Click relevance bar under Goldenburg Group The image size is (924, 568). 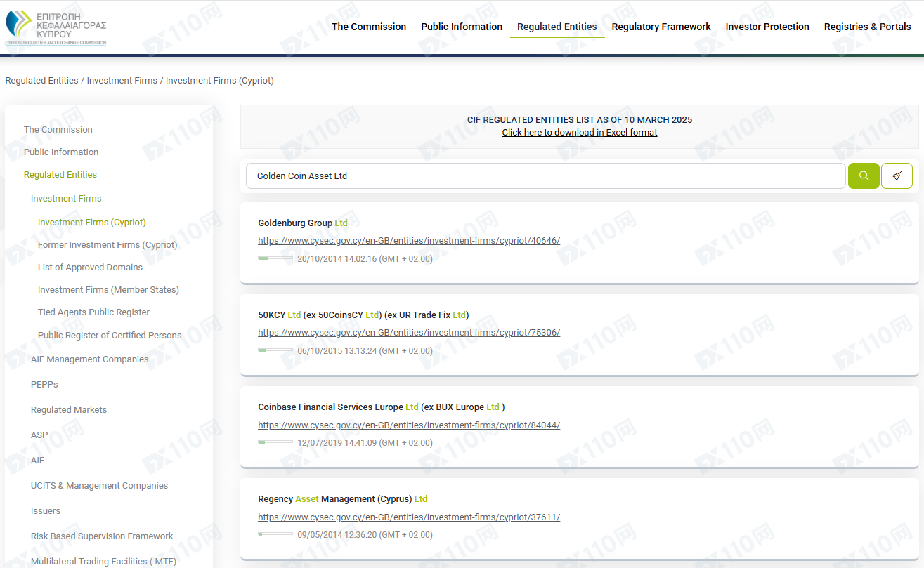coord(275,258)
